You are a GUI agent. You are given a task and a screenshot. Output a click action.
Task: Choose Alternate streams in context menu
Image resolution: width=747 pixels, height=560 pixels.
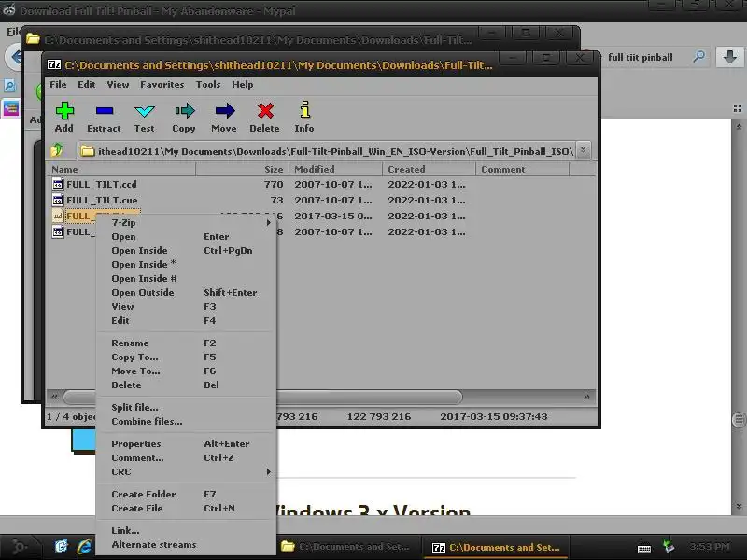pyautogui.click(x=185, y=544)
